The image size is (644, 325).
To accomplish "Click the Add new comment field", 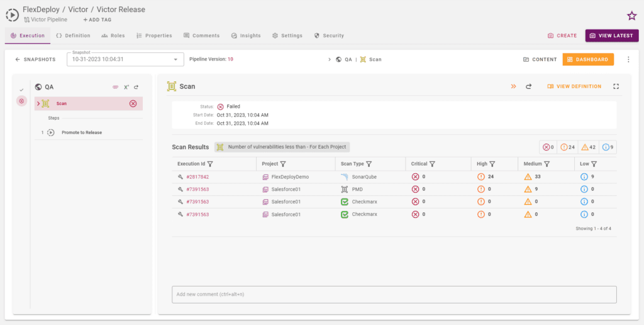I will click(x=394, y=295).
